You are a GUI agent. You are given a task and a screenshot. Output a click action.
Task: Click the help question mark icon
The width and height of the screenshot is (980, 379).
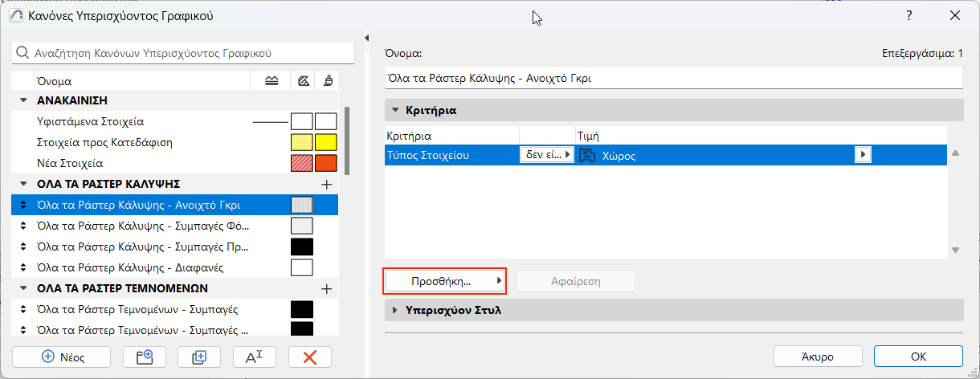[x=909, y=16]
